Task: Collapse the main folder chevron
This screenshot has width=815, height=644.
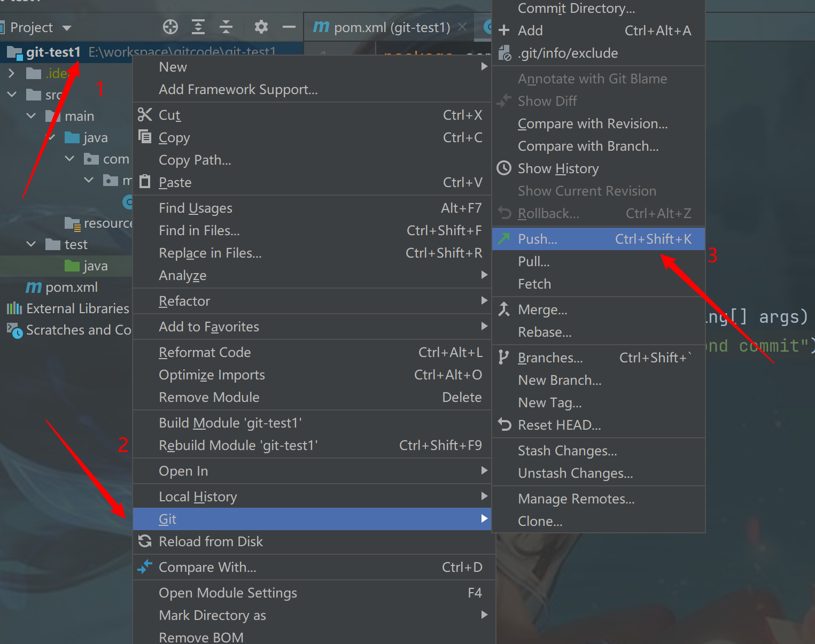Action: [x=31, y=116]
